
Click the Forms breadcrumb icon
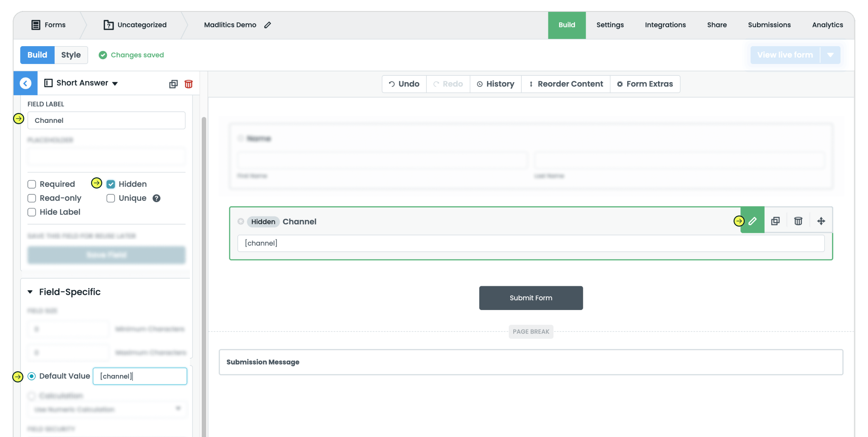(36, 25)
